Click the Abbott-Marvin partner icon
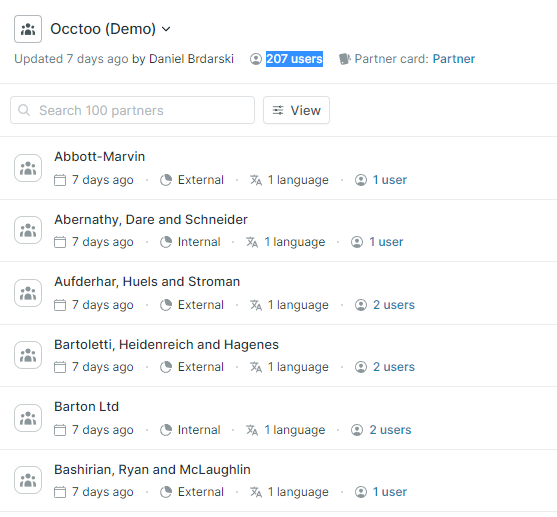Screen dimensions: 557x517 pos(28,168)
